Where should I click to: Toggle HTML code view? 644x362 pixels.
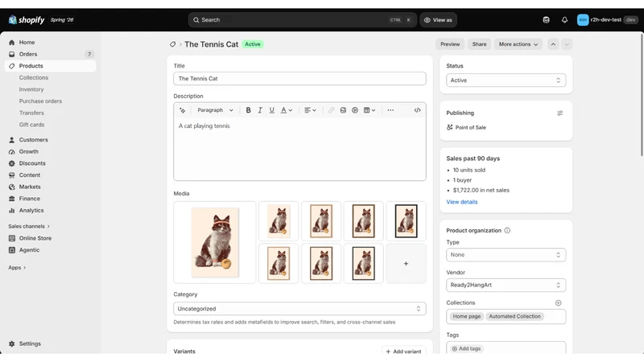tap(417, 110)
